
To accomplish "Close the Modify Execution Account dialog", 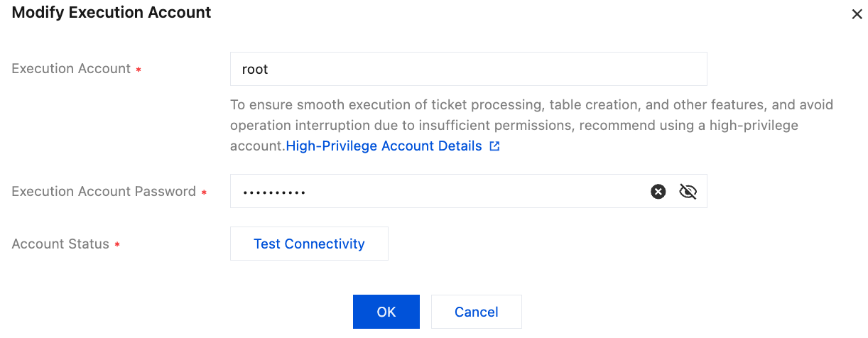I will 857,14.
